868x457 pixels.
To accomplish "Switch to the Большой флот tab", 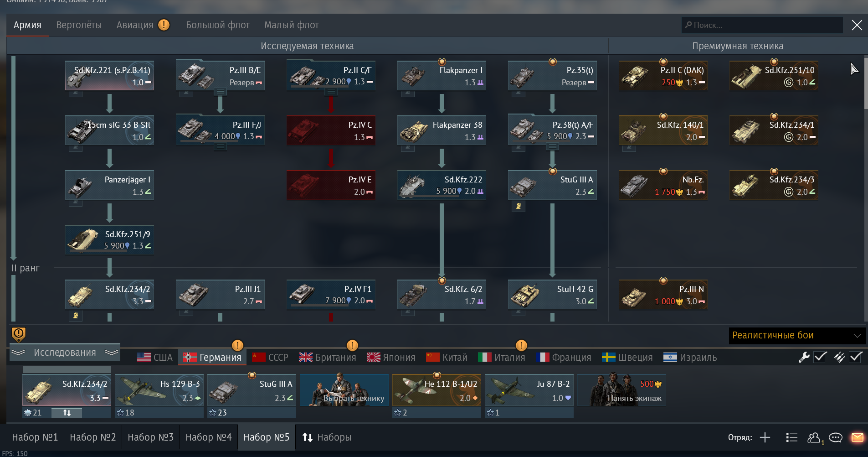I will [x=218, y=25].
